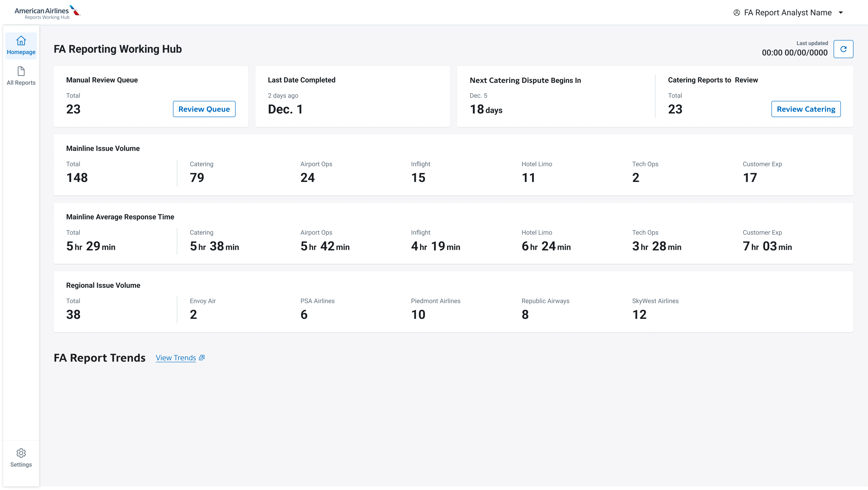This screenshot has width=868, height=490.
Task: Open the Homepage sidebar item
Action: click(x=21, y=46)
